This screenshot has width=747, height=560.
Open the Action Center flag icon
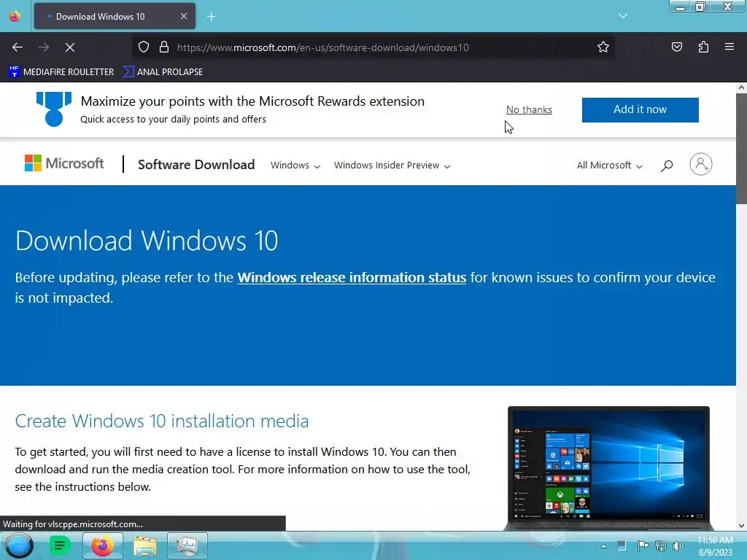[643, 546]
